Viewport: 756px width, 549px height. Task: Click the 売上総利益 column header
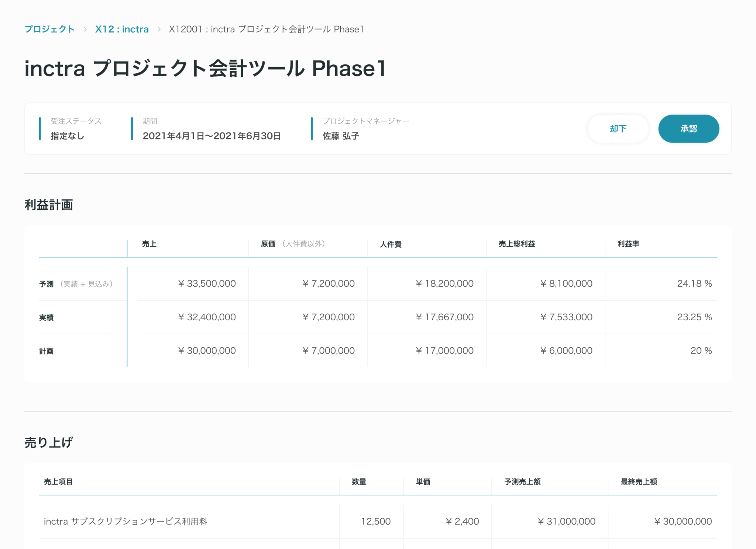coord(517,244)
